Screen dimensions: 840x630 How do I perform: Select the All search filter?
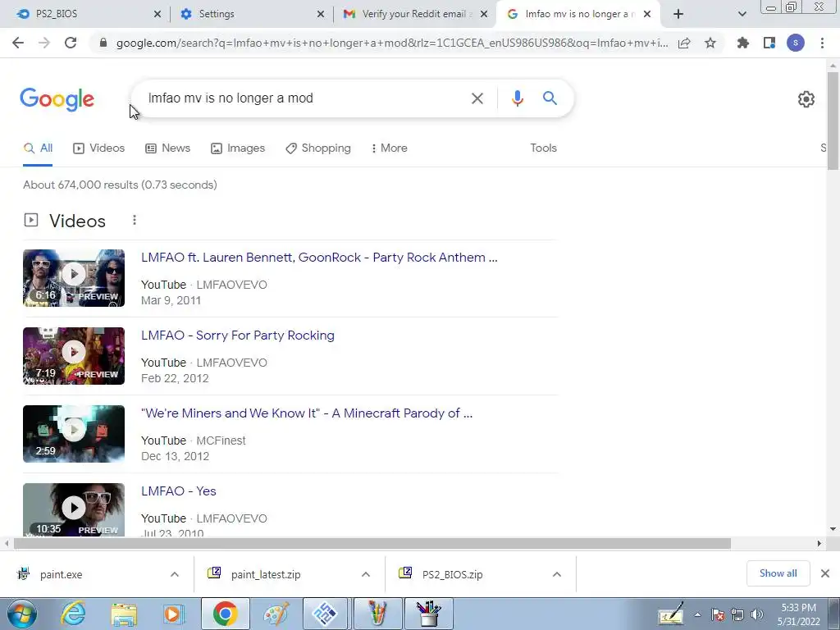[38, 148]
